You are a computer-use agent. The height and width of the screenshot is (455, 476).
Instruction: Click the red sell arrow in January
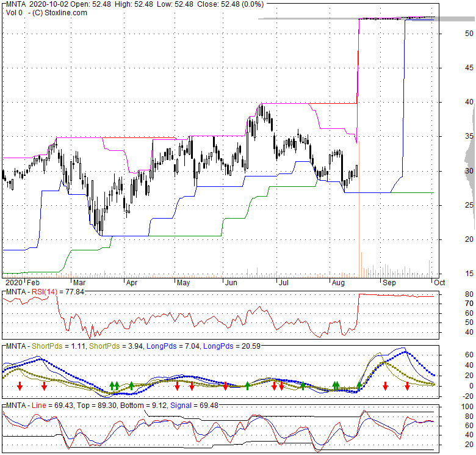[x=20, y=386]
